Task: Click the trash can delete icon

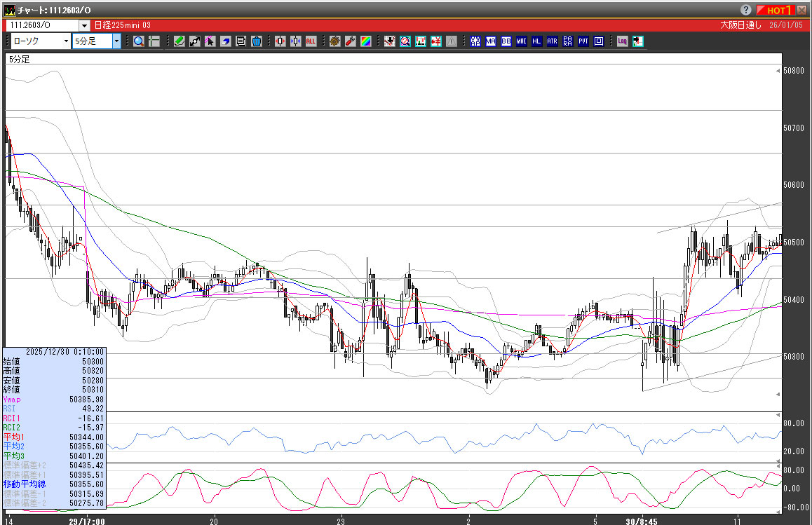Action: (257, 41)
